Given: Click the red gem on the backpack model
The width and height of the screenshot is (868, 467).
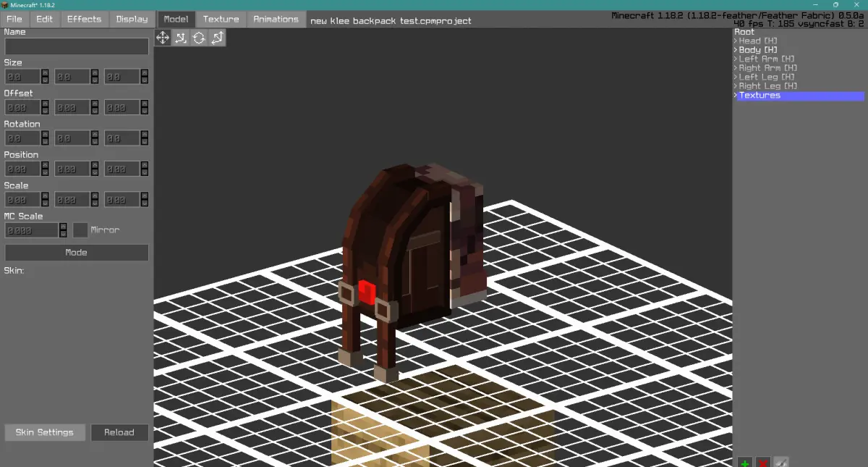Looking at the screenshot, I should (367, 292).
